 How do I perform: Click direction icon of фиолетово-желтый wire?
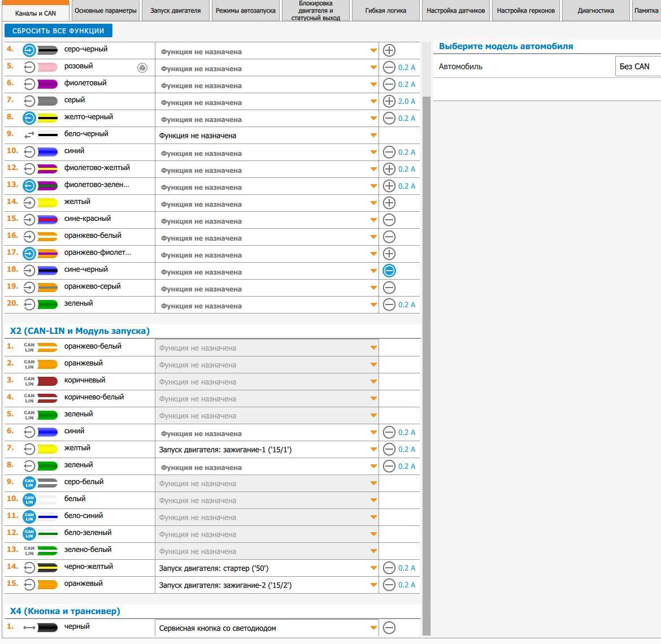coord(29,169)
